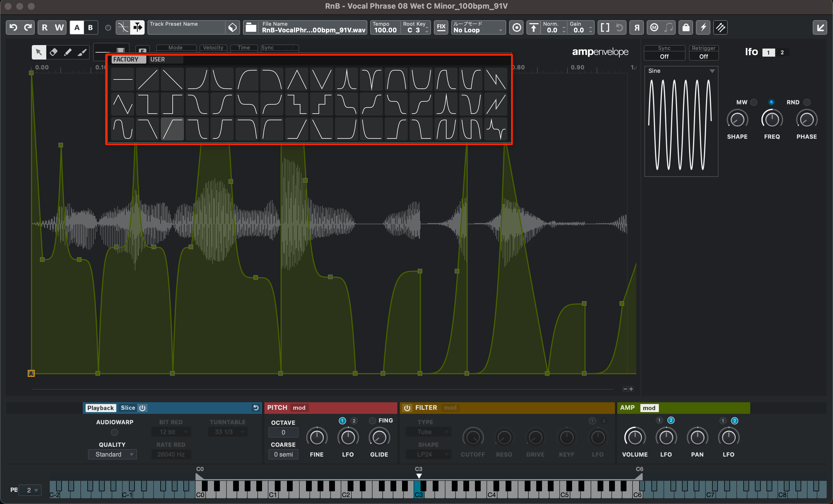The image size is (833, 504).
Task: Switch to the USER envelope presets tab
Action: coord(158,59)
